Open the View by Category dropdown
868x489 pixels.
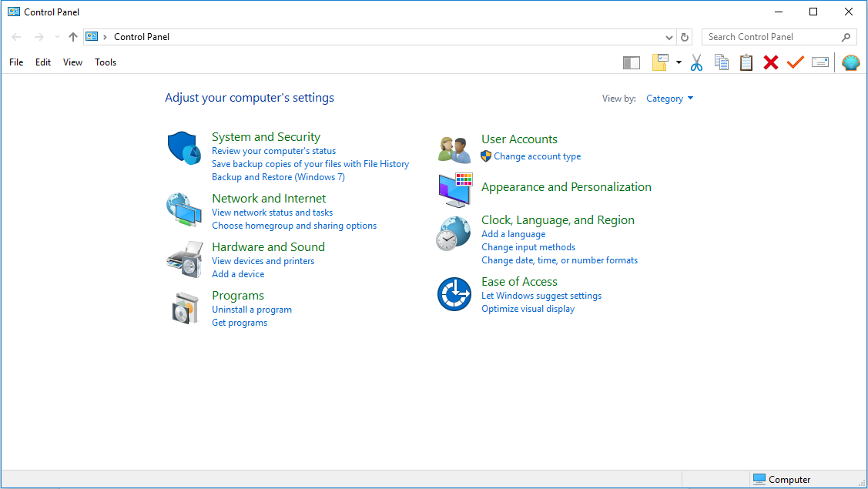669,99
